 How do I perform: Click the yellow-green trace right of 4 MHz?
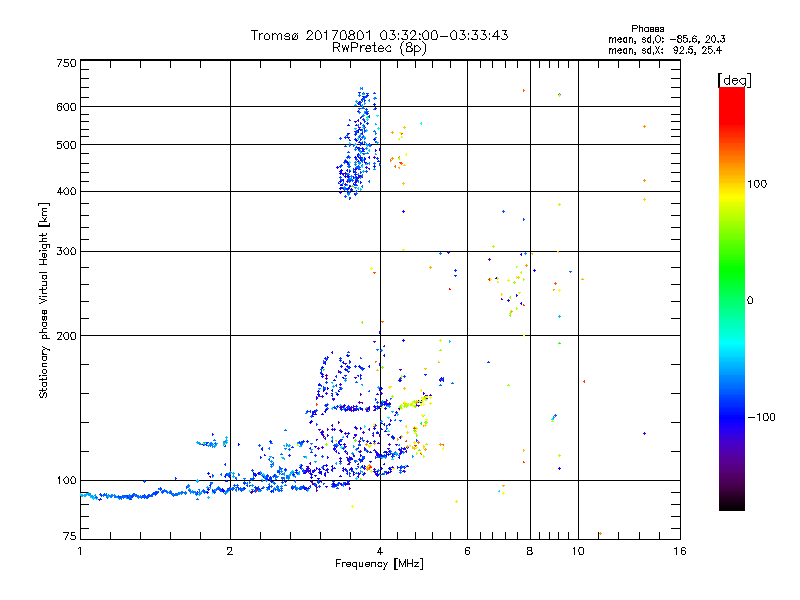[416, 403]
